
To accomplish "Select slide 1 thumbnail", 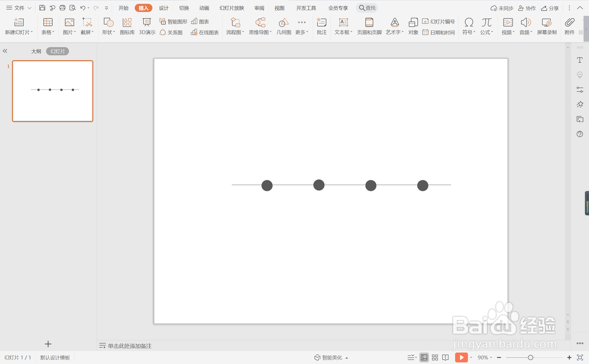I will point(53,91).
